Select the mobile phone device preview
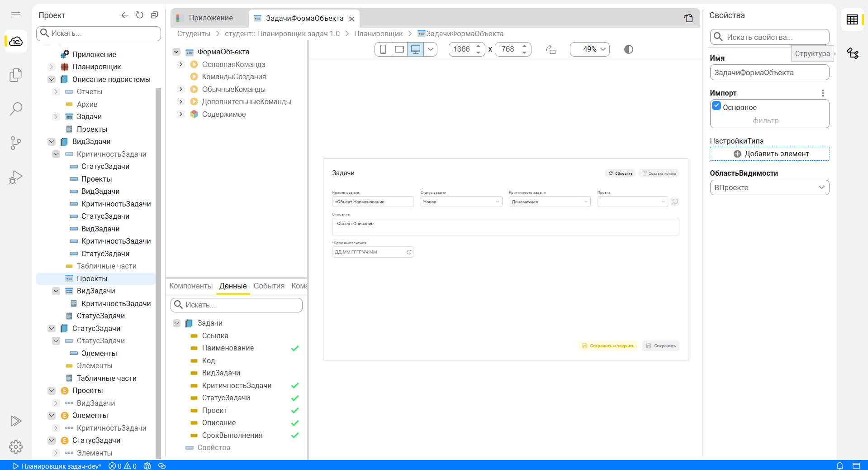The width and height of the screenshot is (868, 470). click(x=383, y=49)
